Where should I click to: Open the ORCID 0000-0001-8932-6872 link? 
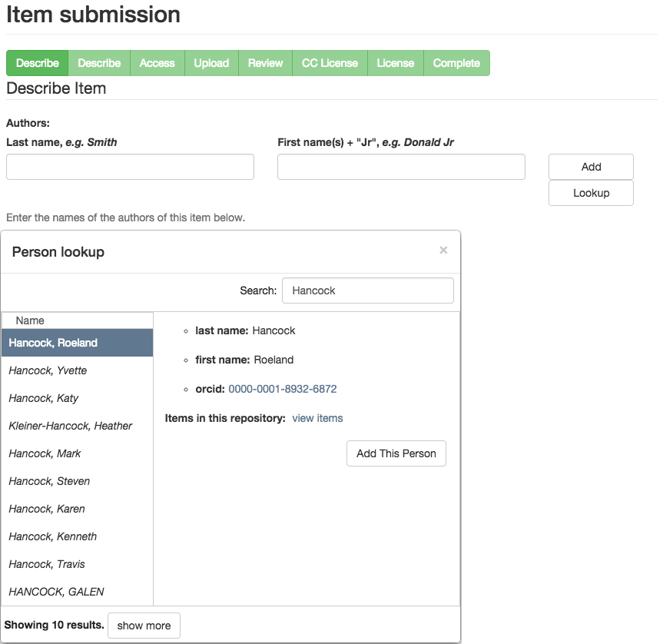(282, 389)
